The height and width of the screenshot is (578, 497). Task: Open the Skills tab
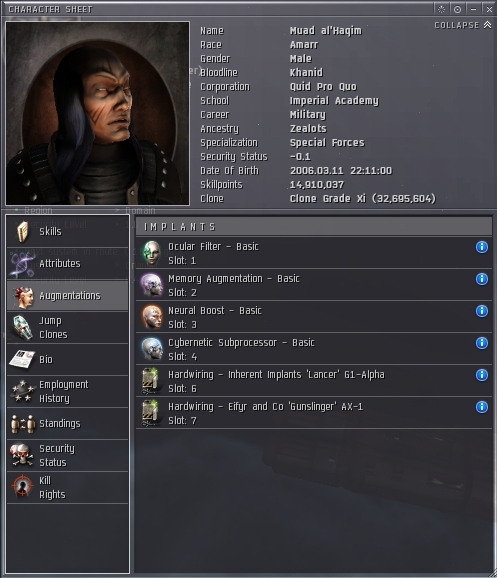[x=67, y=231]
